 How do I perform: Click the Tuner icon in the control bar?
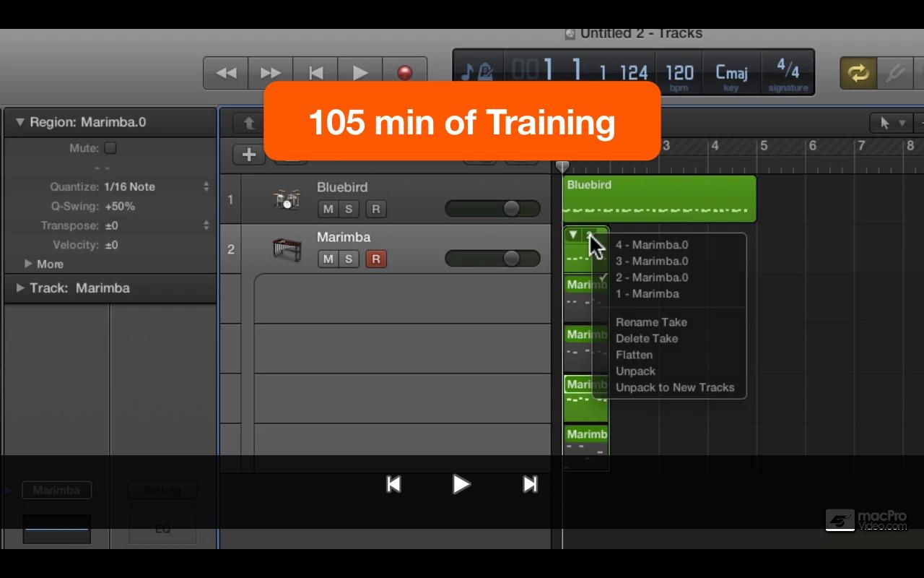pos(895,73)
